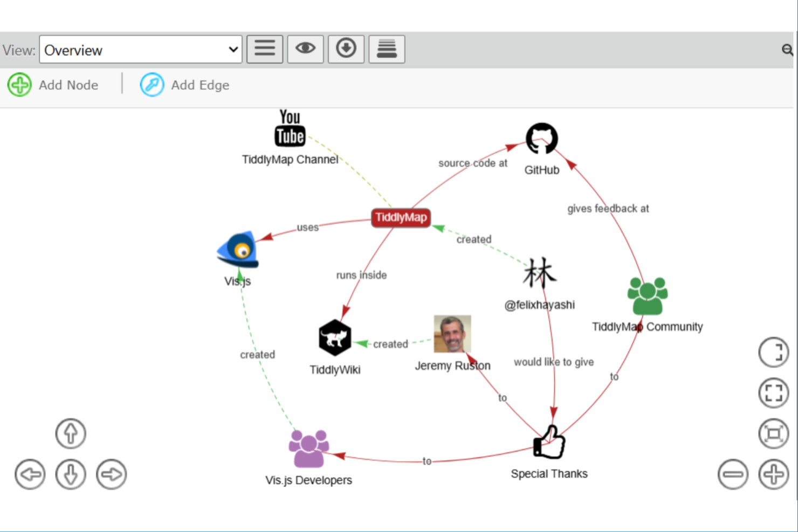Image resolution: width=798 pixels, height=532 pixels.
Task: Click the 'uses' edge label
Action: coord(308,227)
